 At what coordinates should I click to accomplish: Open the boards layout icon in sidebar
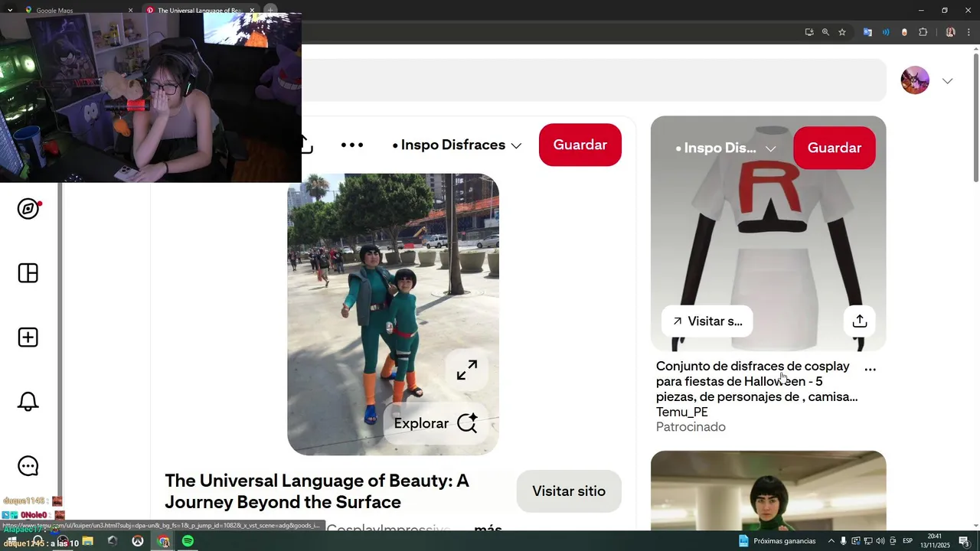point(28,273)
